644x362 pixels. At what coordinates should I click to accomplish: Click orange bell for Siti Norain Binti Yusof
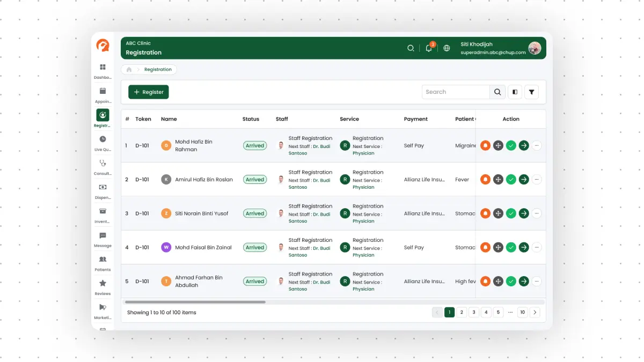pyautogui.click(x=485, y=213)
